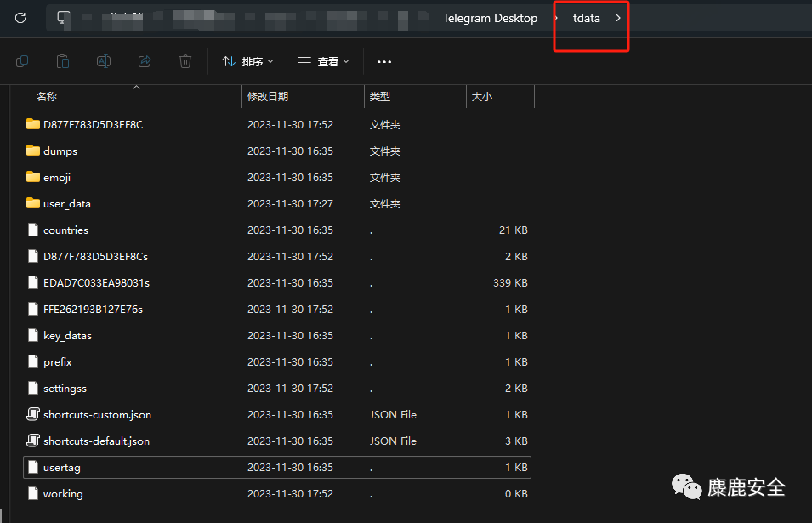Select the file name EDAD7C033EA98031s
Viewport: 812px width, 523px height.
(96, 283)
